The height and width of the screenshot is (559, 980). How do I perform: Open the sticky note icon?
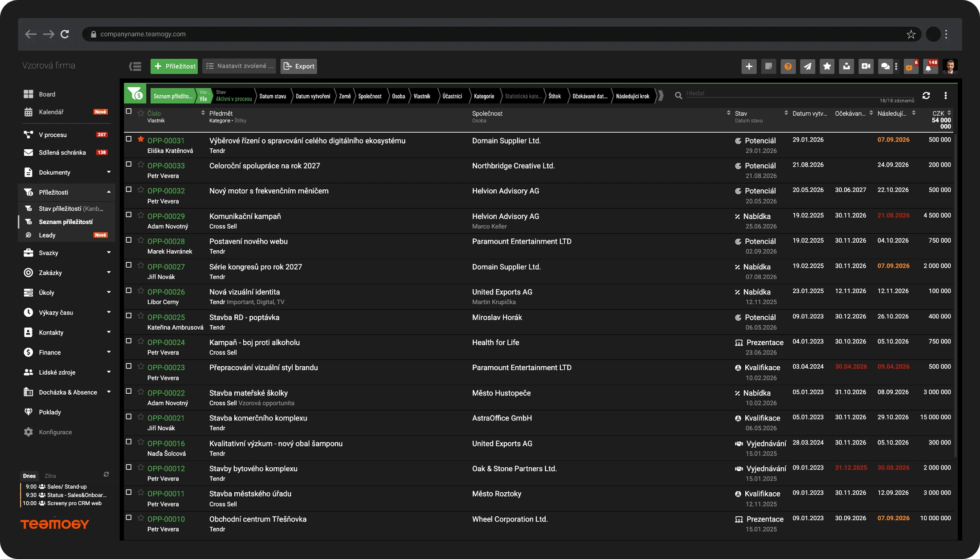click(x=768, y=66)
